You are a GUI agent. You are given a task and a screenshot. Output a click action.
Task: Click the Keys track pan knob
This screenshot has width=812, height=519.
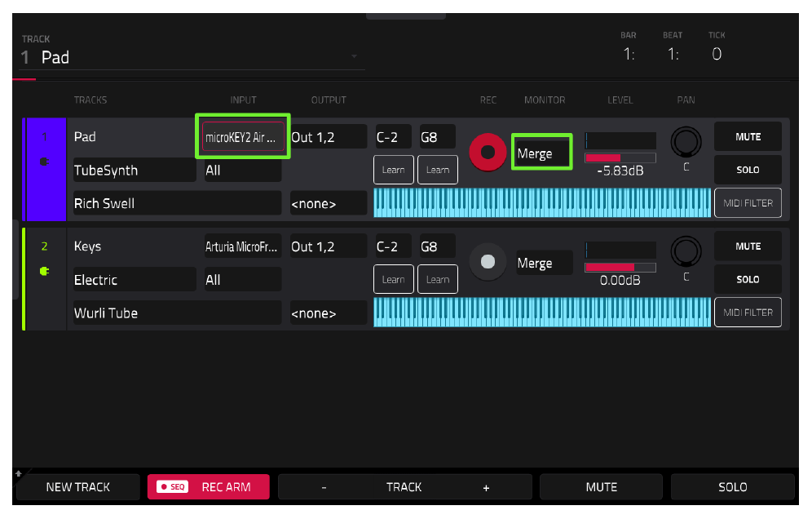[x=686, y=251]
